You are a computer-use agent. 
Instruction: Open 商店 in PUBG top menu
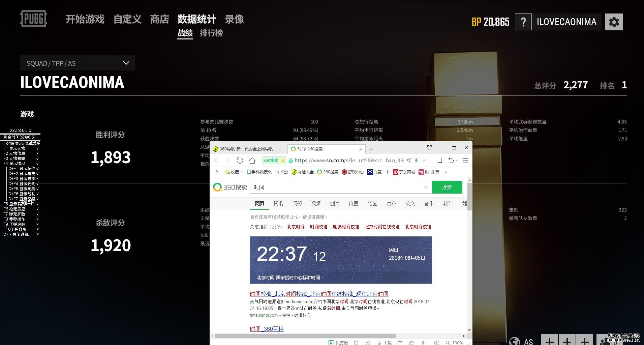(159, 19)
